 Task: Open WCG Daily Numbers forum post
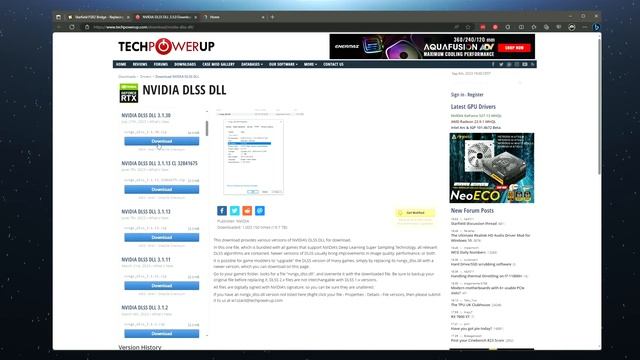(468, 253)
